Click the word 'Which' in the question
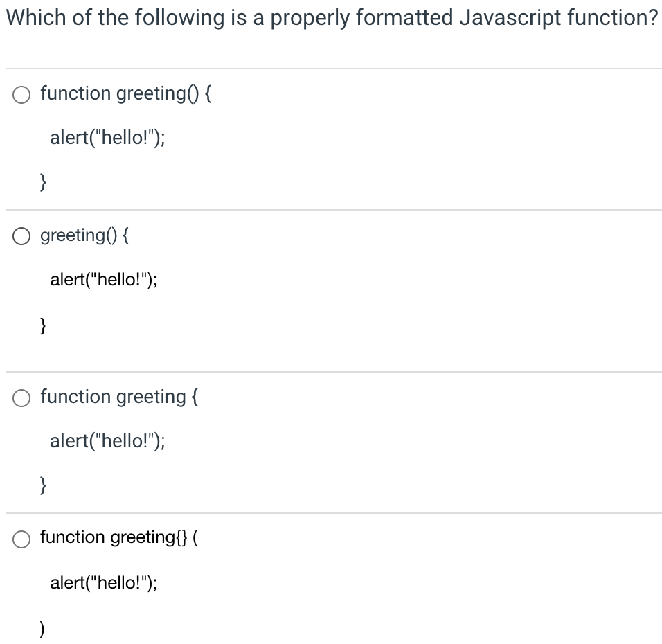This screenshot has height=644, width=662. pos(36,17)
